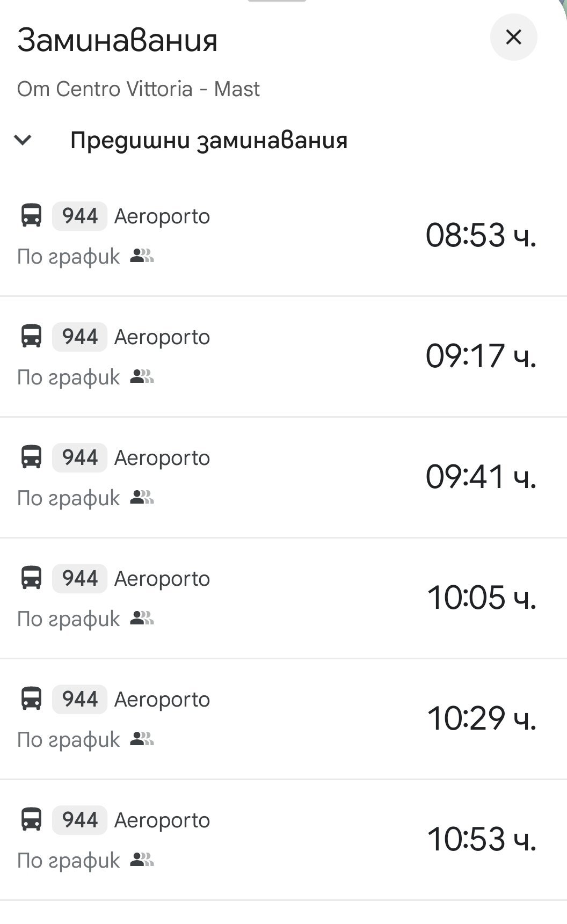Select the 944 badge for 09:17 bus
This screenshot has width=567, height=924.
click(x=79, y=337)
